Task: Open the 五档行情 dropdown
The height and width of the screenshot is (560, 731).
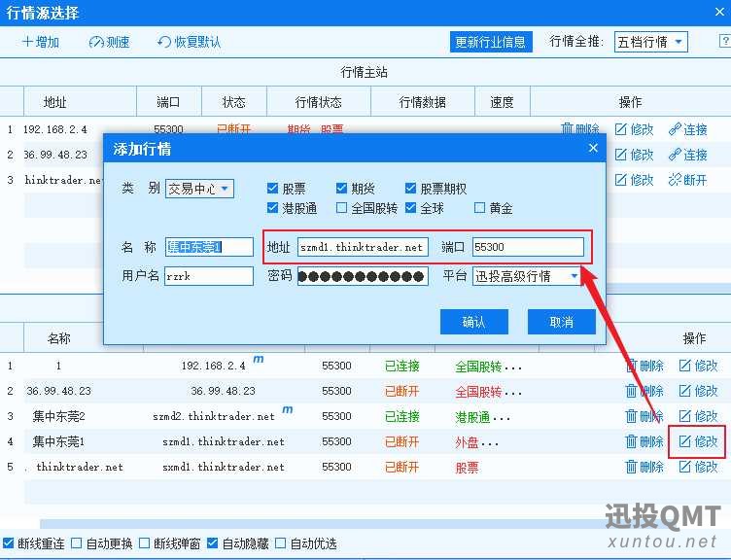Action: pyautogui.click(x=651, y=42)
